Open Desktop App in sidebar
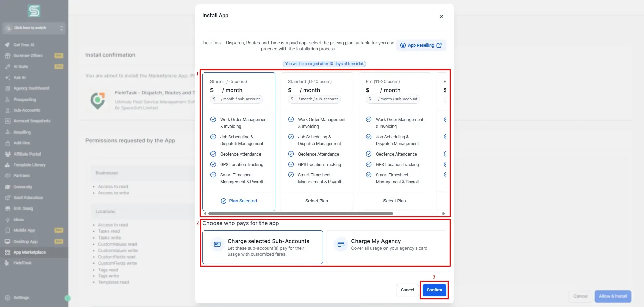 click(x=34, y=242)
